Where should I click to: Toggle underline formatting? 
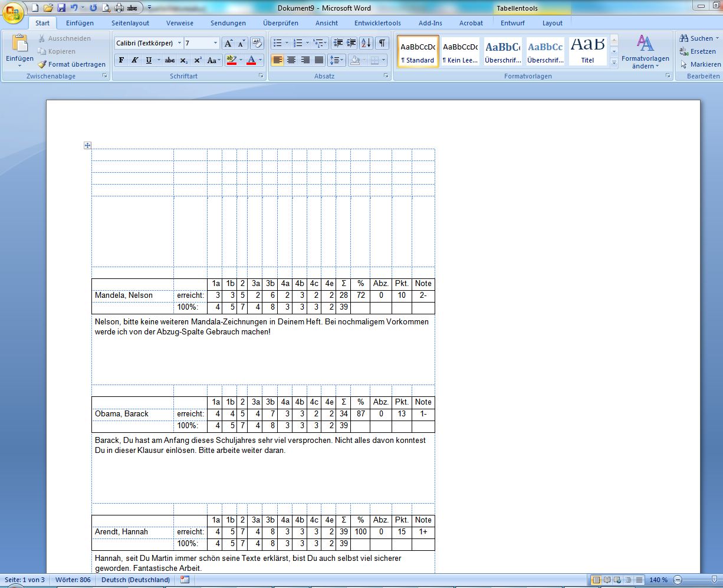(149, 60)
